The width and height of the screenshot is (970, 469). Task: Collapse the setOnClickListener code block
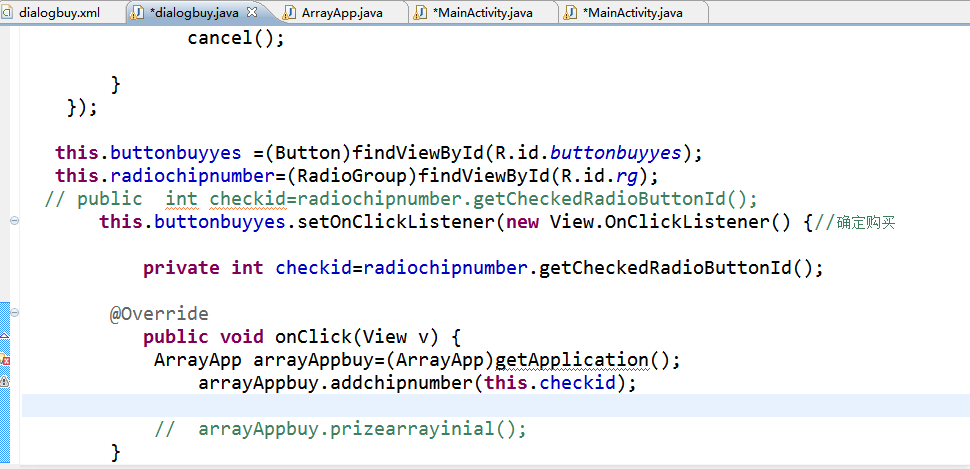pos(13,221)
